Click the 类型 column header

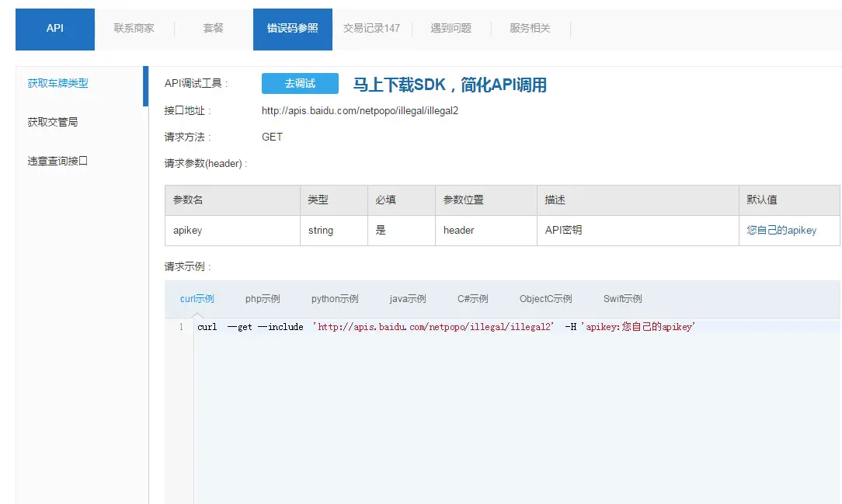click(x=334, y=200)
